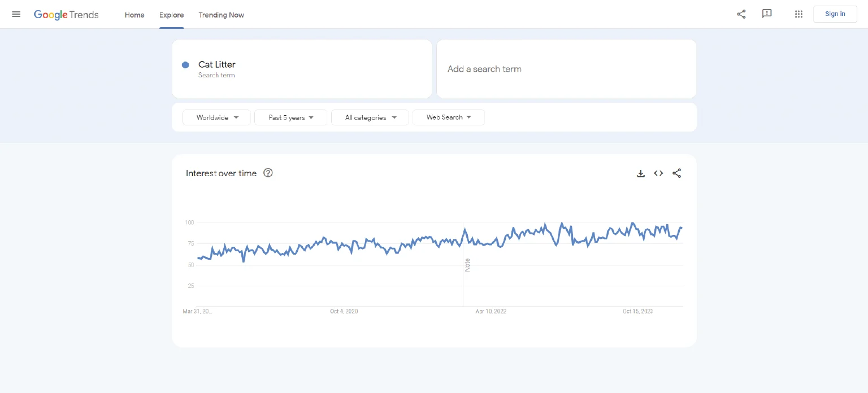Click the Add a search term field
The width and height of the screenshot is (868, 393).
pos(566,69)
